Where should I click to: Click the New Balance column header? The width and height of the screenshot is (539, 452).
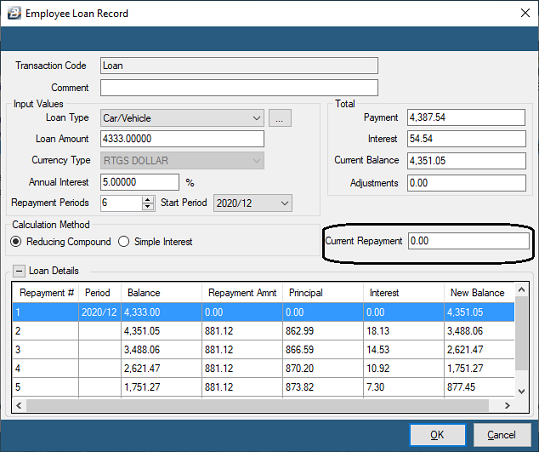479,293
